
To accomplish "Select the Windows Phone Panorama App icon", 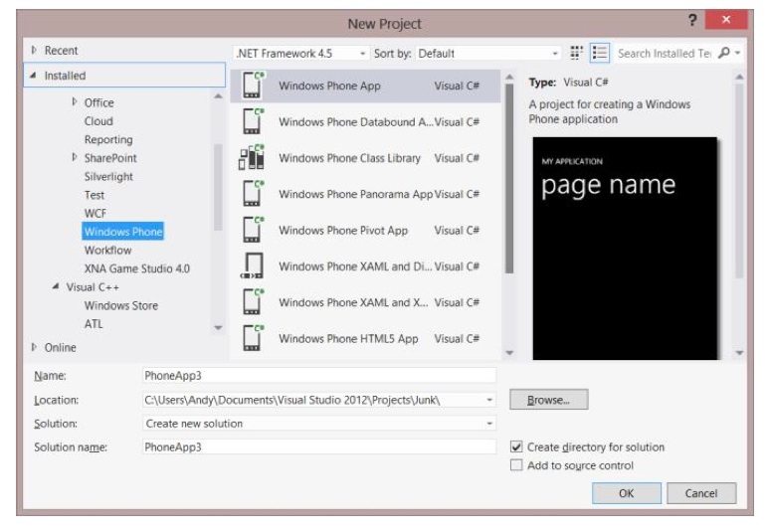I will click(x=253, y=194).
